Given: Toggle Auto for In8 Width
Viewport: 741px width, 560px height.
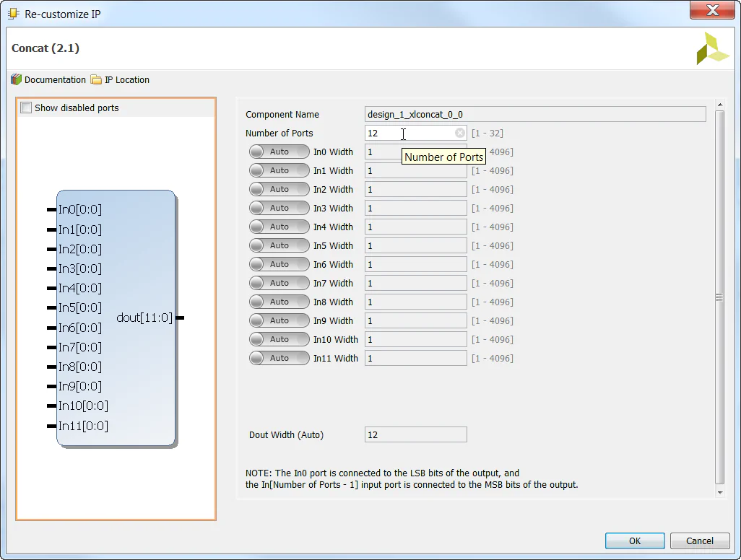Looking at the screenshot, I should [x=279, y=302].
